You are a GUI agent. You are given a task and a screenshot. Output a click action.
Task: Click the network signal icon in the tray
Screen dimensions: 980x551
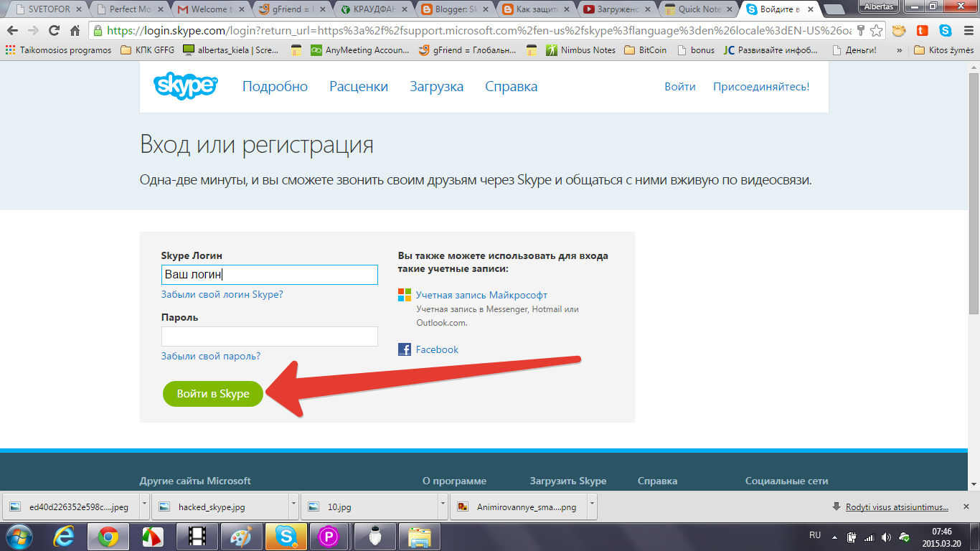pyautogui.click(x=869, y=537)
